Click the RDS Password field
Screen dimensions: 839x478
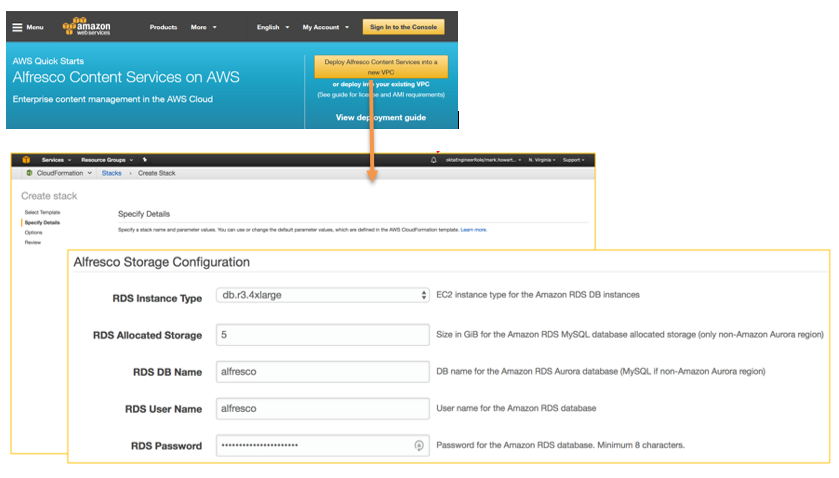(323, 445)
